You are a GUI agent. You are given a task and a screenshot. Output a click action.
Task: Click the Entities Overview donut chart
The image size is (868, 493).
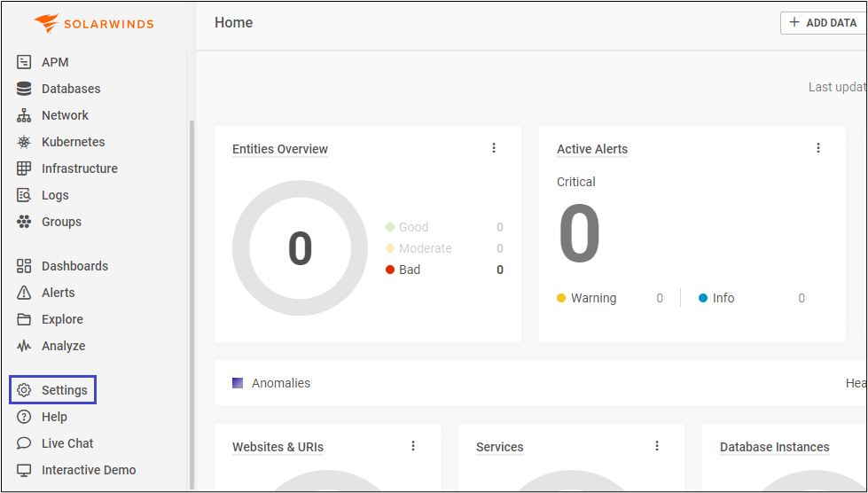[300, 248]
